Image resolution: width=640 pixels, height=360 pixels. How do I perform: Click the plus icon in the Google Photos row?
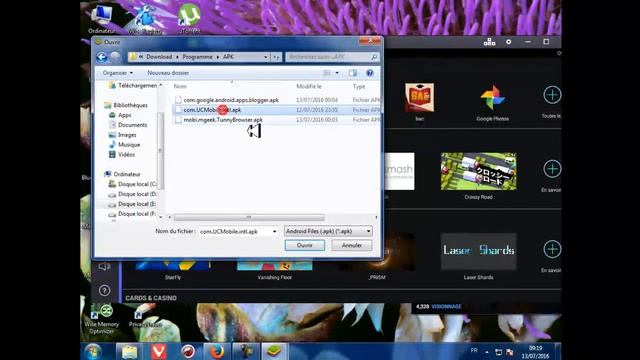(552, 95)
